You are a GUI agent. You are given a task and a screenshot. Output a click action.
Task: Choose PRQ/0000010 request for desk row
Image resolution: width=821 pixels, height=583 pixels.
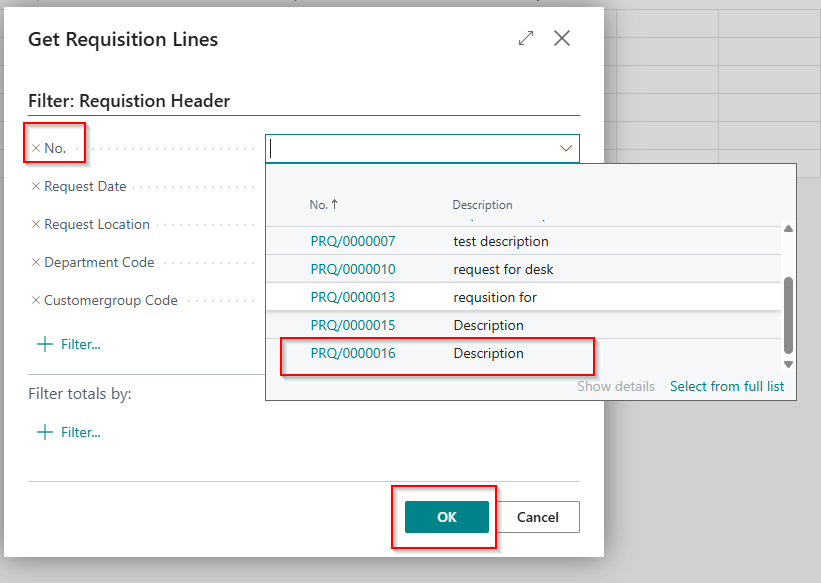[x=339, y=269]
